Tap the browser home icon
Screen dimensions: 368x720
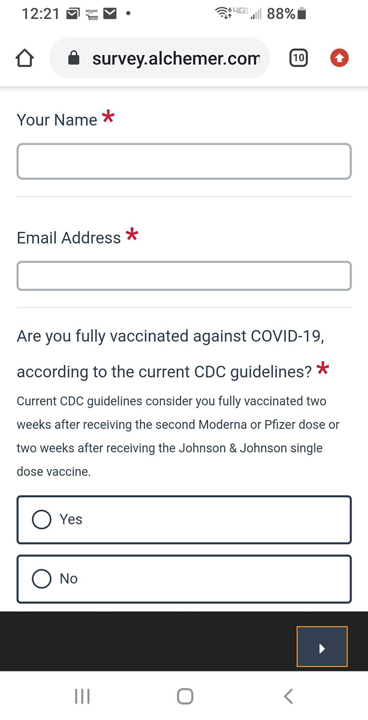point(25,58)
